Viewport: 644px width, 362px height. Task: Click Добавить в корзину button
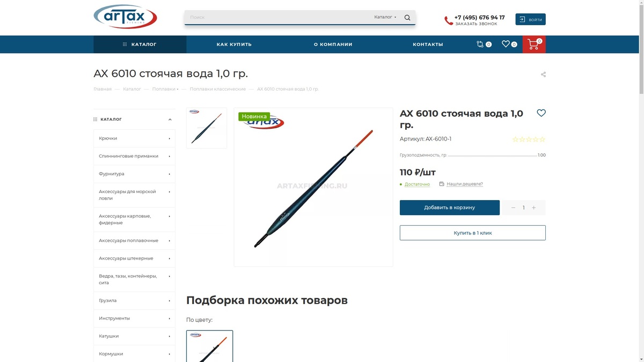coord(449,208)
